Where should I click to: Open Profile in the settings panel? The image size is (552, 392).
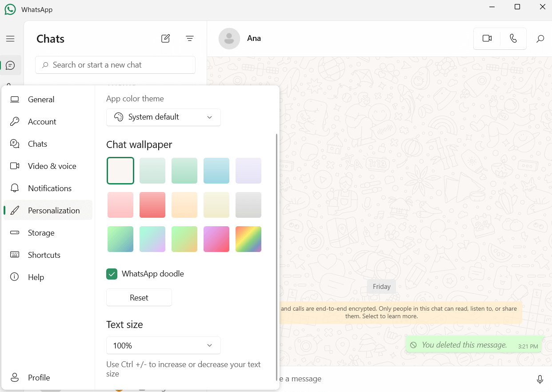coord(39,378)
